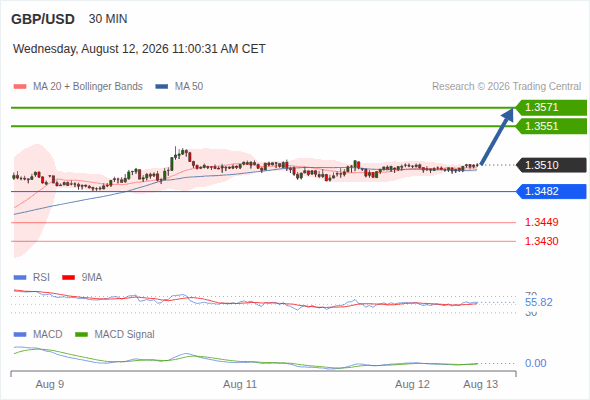
Task: Click the RSI legend color marker
Action: pos(20,278)
